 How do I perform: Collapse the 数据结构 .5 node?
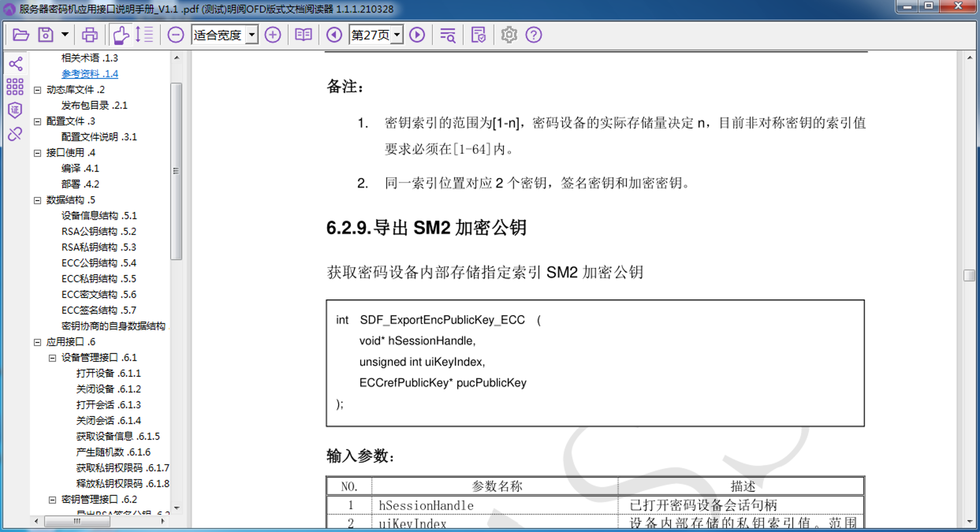[x=37, y=201]
